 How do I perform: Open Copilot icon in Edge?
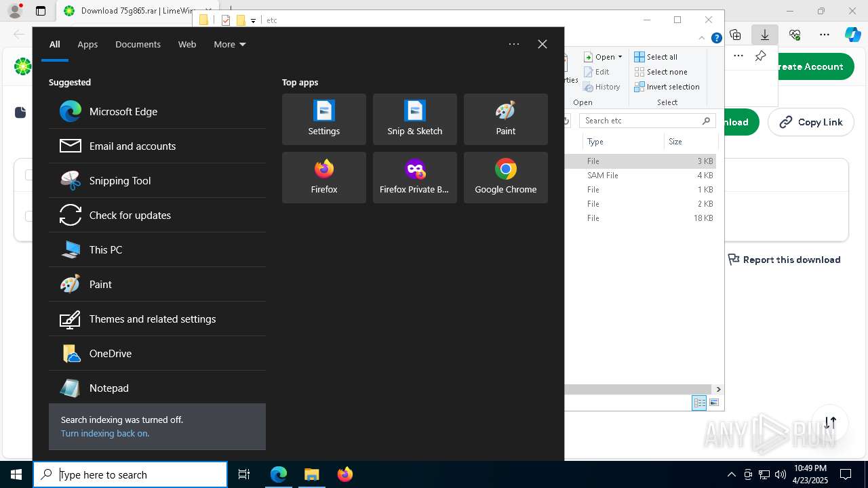pyautogui.click(x=852, y=35)
